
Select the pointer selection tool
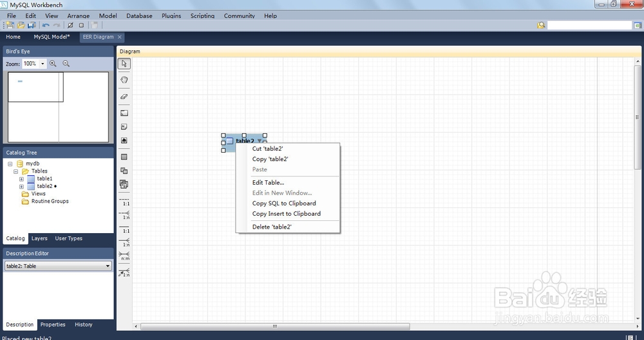124,64
